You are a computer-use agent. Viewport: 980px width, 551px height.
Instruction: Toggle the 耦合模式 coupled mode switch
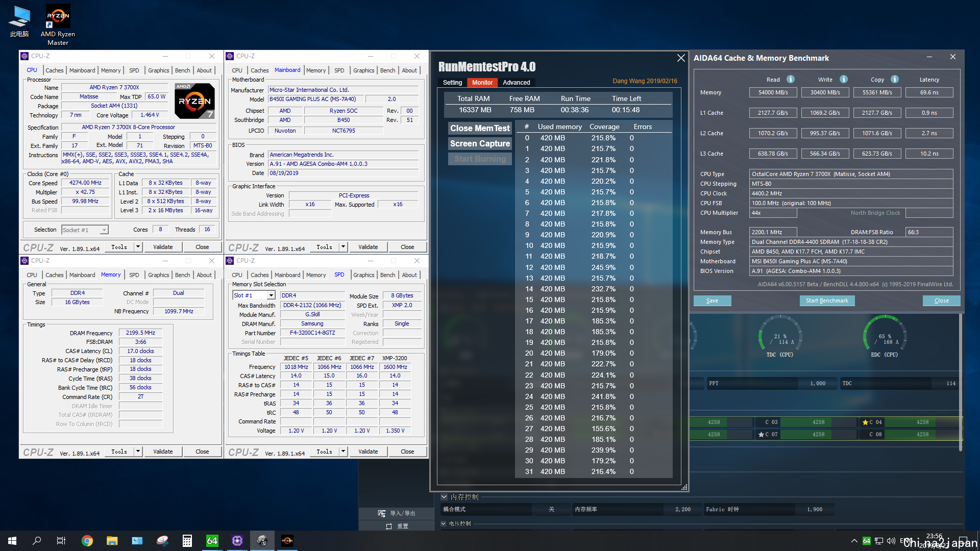coord(551,509)
